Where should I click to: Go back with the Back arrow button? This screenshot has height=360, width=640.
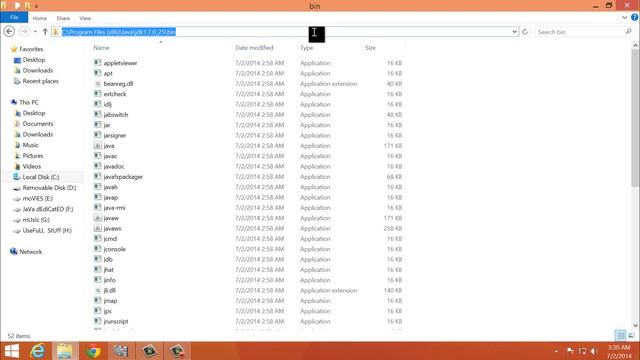(x=9, y=31)
